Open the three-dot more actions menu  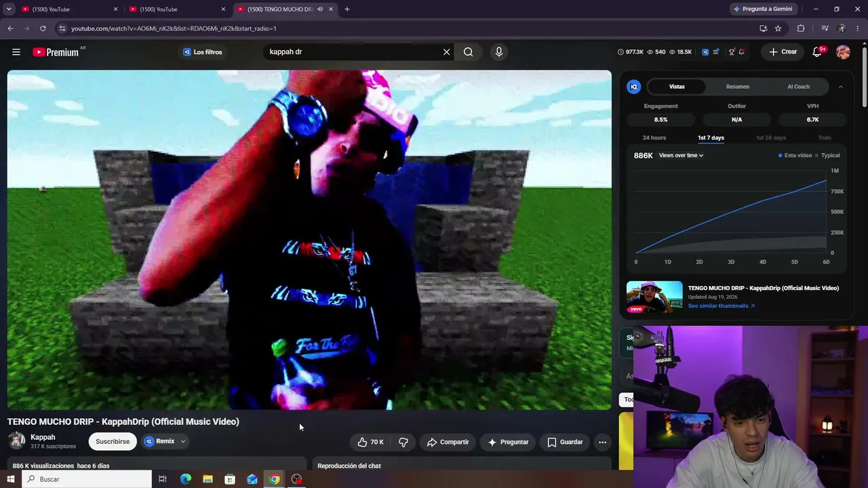[602, 442]
